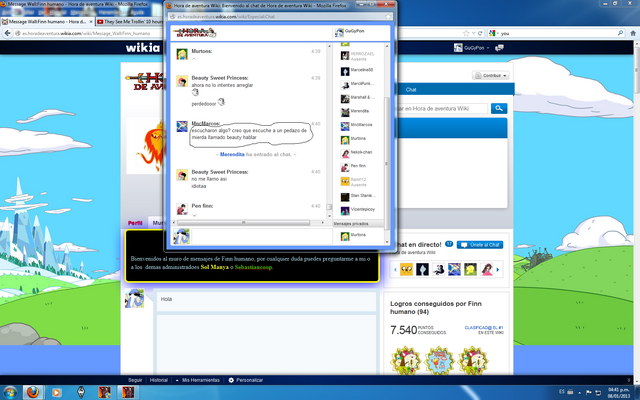Close the Message Wall:Finn humano tab
640x400 pixels.
(91, 22)
